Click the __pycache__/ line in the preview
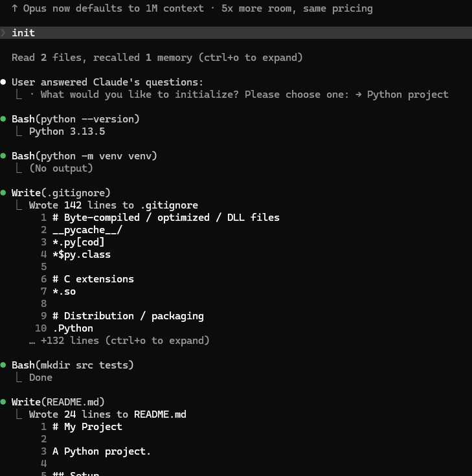Image resolution: width=472 pixels, height=476 pixels. pyautogui.click(x=87, y=230)
